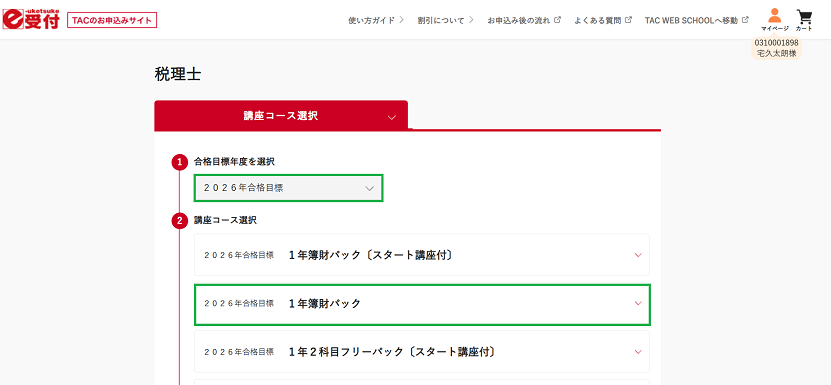
Task: Click external link icon beside TAC WEB SCHOOLへ移動
Action: tap(745, 20)
